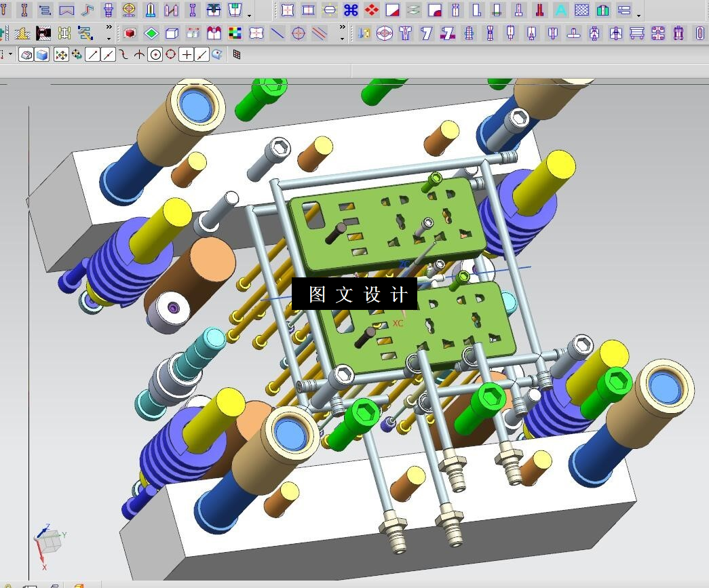Select the inverted T base icon
Viewport: 709px width, 588px height.
[574, 33]
